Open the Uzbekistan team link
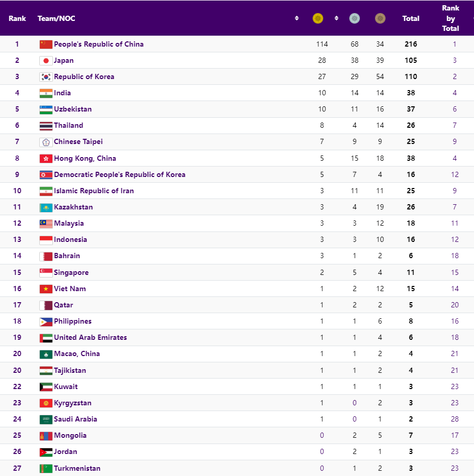 [73, 109]
